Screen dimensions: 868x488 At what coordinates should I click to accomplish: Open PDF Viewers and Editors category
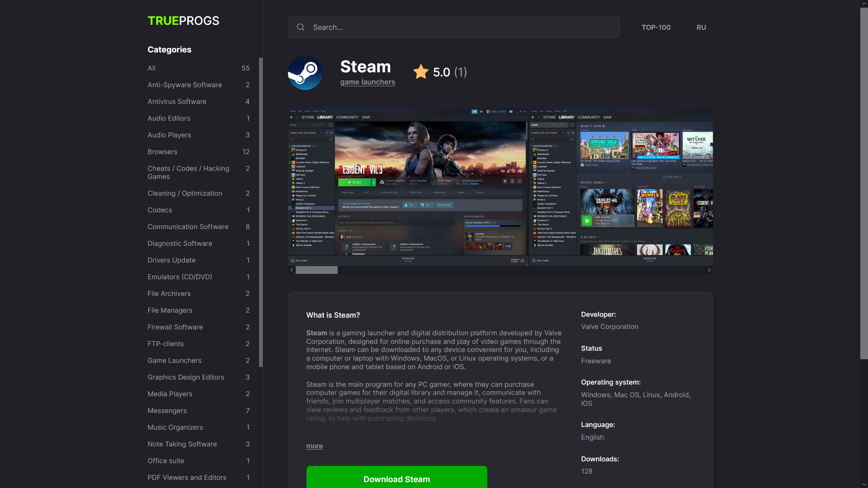coord(198,478)
